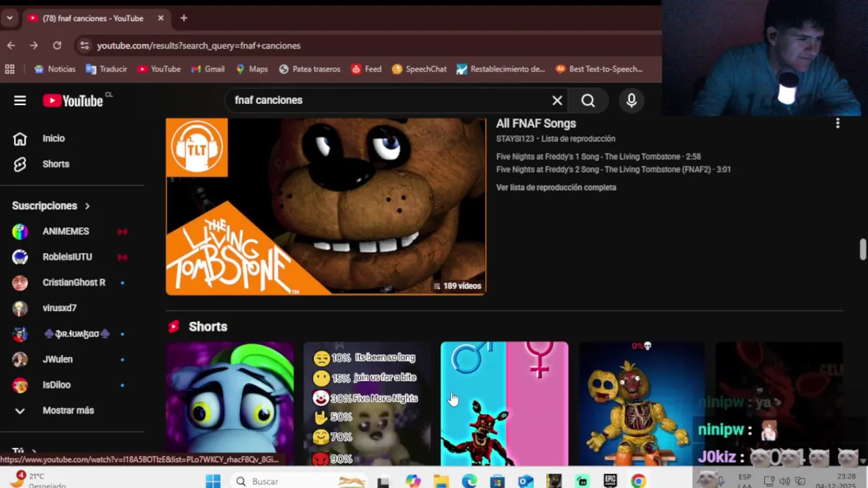868x488 pixels.
Task: Click Ver lista de reproducción completa
Action: pyautogui.click(x=556, y=188)
